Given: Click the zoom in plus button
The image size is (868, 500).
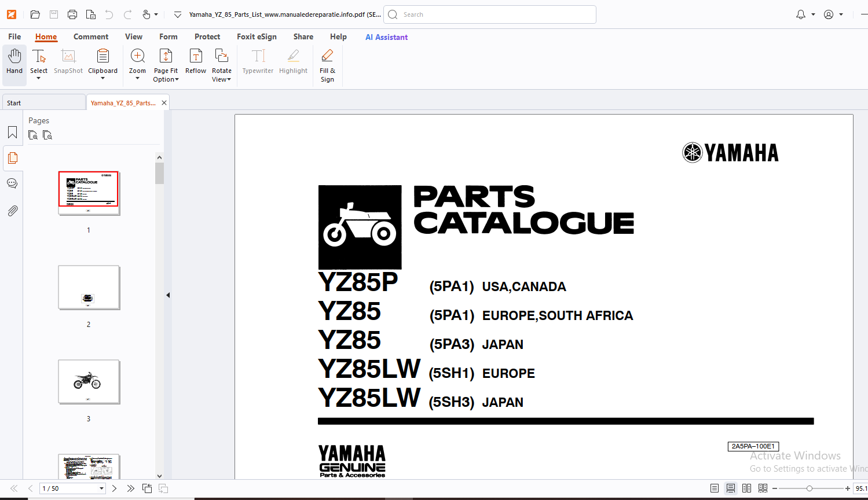Looking at the screenshot, I should 848,488.
